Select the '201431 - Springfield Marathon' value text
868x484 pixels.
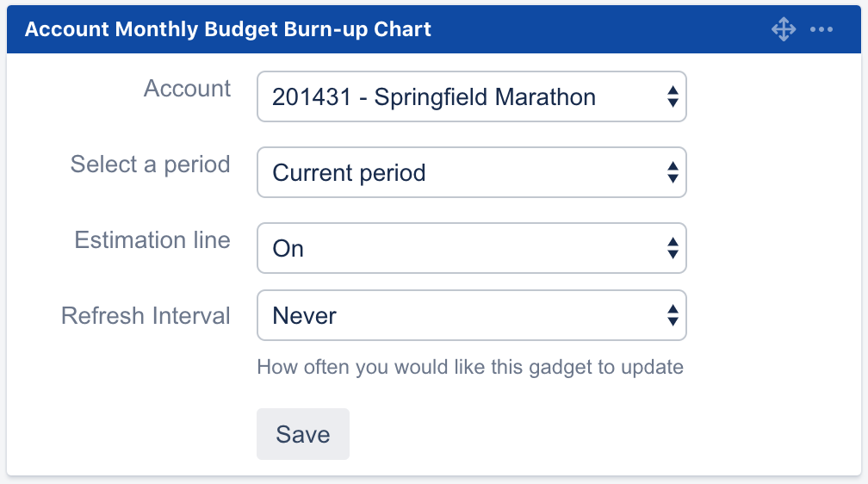click(x=434, y=97)
